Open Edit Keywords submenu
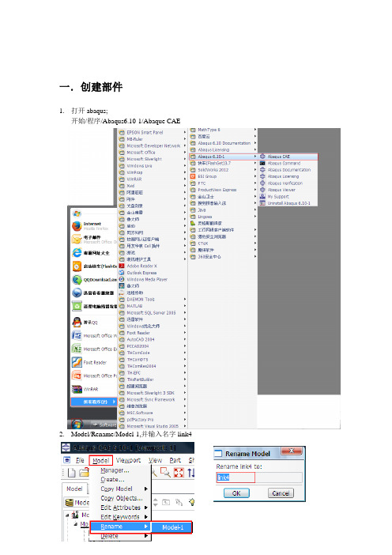392x555 pixels. [121, 517]
